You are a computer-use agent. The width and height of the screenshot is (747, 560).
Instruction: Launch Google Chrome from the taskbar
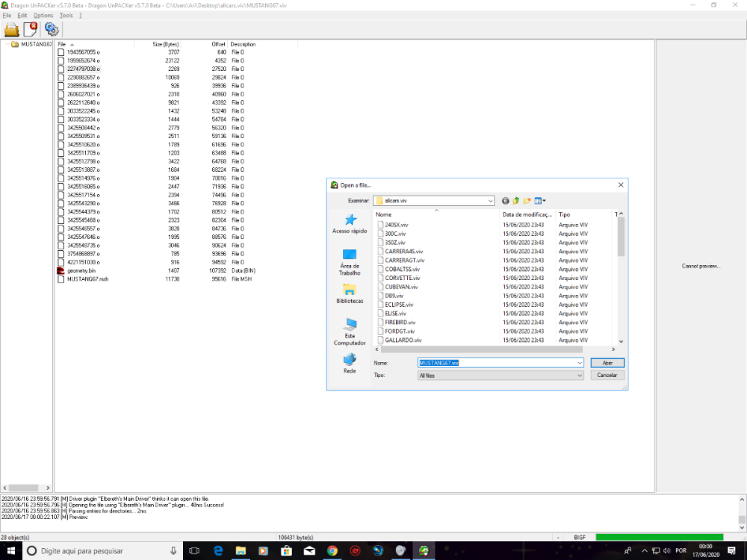coord(332,550)
